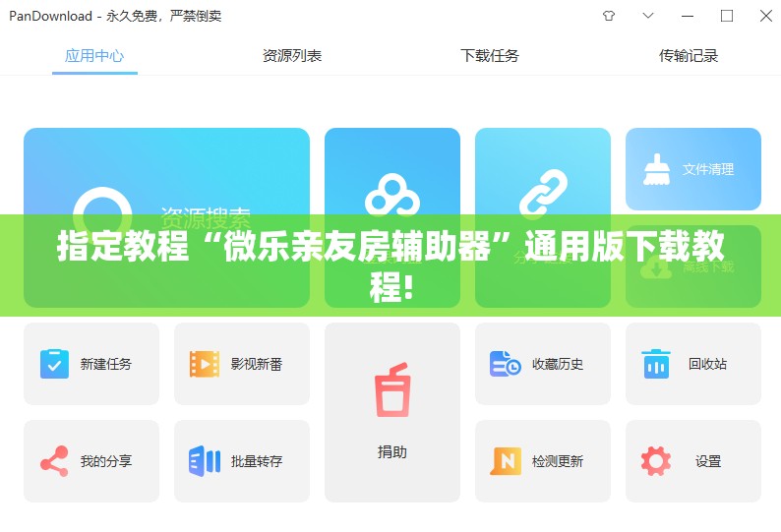Click the 我的分享 share icon

point(54,461)
